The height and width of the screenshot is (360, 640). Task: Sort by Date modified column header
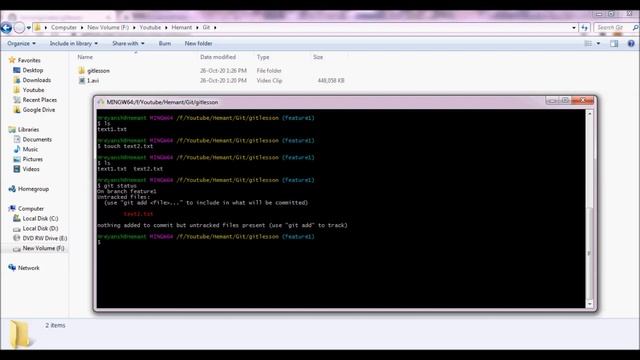pyautogui.click(x=218, y=57)
